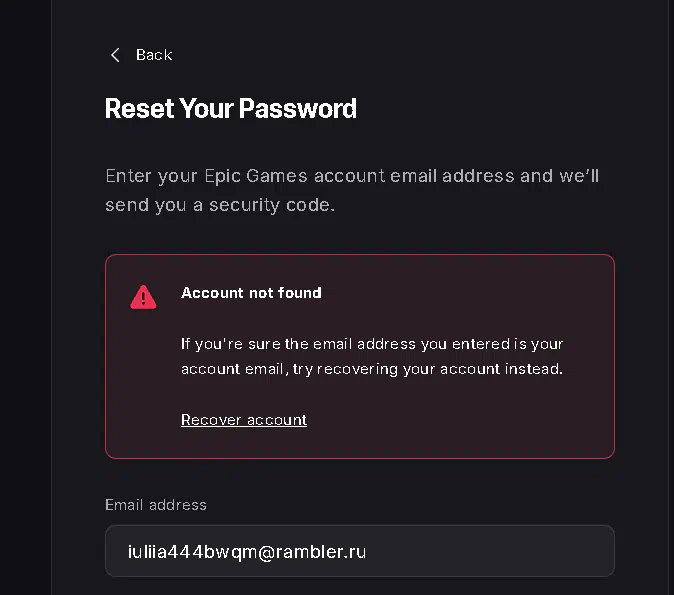Click the Reset Your Password heading
The width and height of the screenshot is (674, 595).
[x=231, y=108]
